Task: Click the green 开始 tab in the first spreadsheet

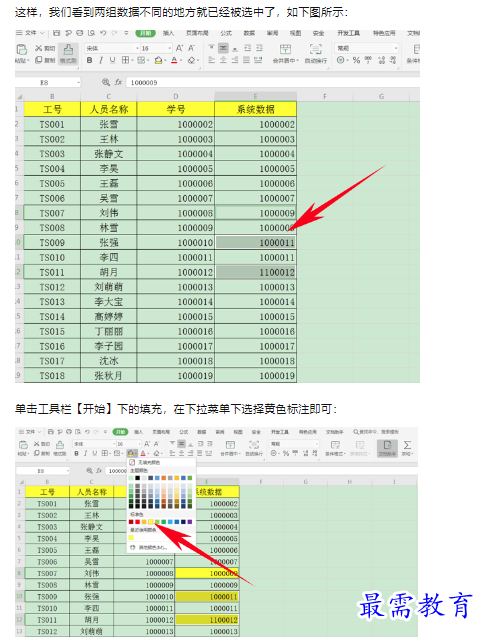Action: pos(145,33)
